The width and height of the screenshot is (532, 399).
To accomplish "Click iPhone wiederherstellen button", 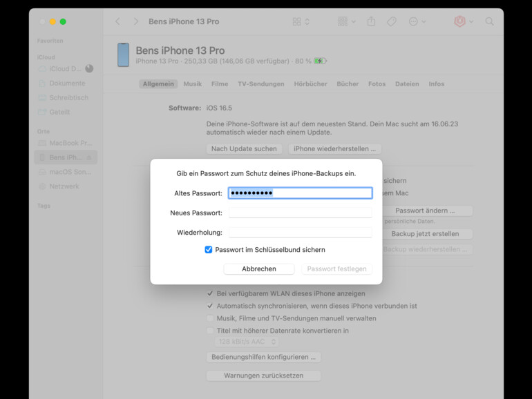I will [x=334, y=149].
